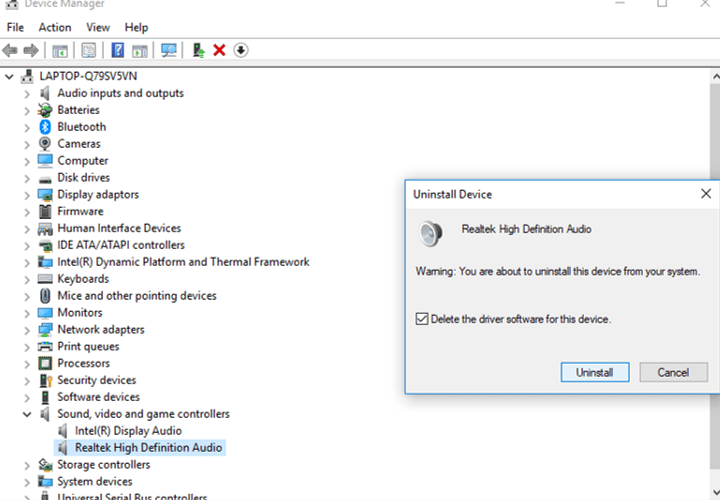The width and height of the screenshot is (720, 500).
Task: Expand the Monitors node
Action: [x=27, y=313]
